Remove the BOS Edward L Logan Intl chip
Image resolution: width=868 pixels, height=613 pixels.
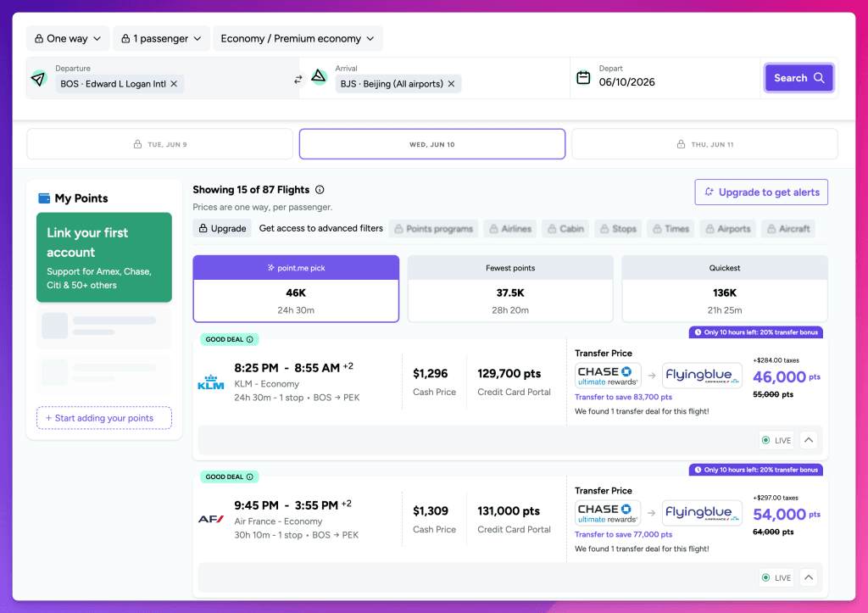174,84
